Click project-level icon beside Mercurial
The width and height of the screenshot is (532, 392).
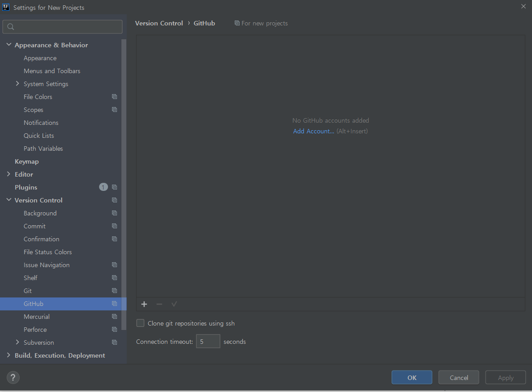tap(114, 316)
